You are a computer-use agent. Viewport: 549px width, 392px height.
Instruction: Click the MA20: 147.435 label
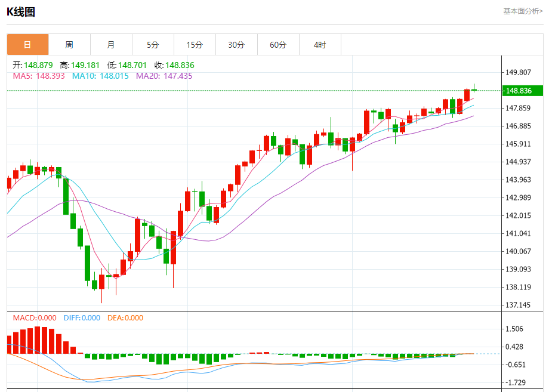pos(164,76)
